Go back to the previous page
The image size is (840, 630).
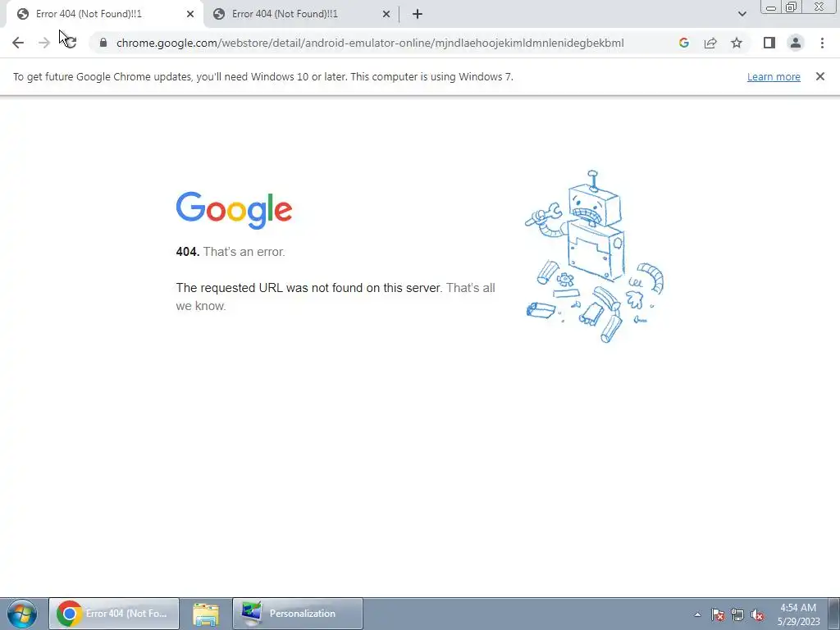point(18,43)
